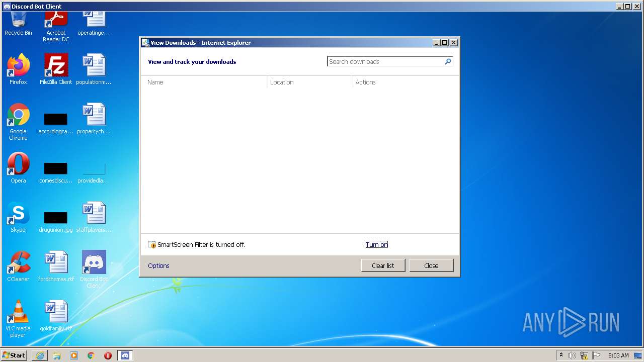Open the Action Center flag icon
Viewport: 644px width, 362px height.
(x=596, y=355)
